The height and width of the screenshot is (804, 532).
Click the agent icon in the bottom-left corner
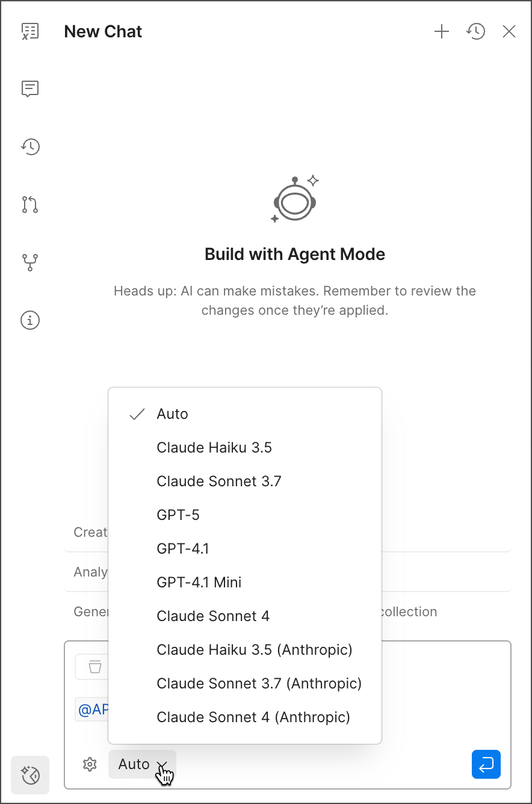(x=29, y=775)
